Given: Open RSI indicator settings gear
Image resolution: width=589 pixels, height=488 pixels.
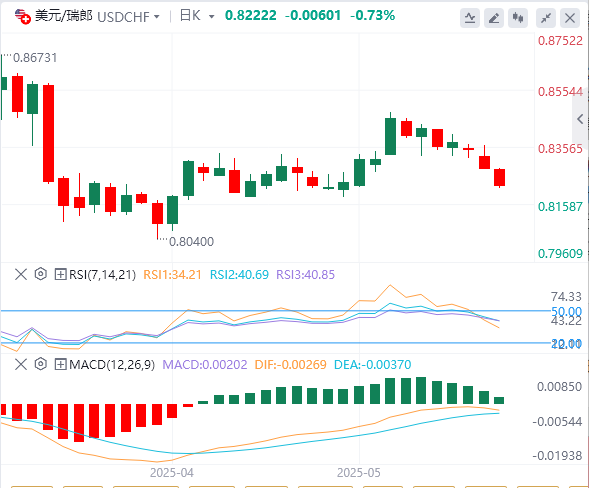Looking at the screenshot, I should (41, 274).
